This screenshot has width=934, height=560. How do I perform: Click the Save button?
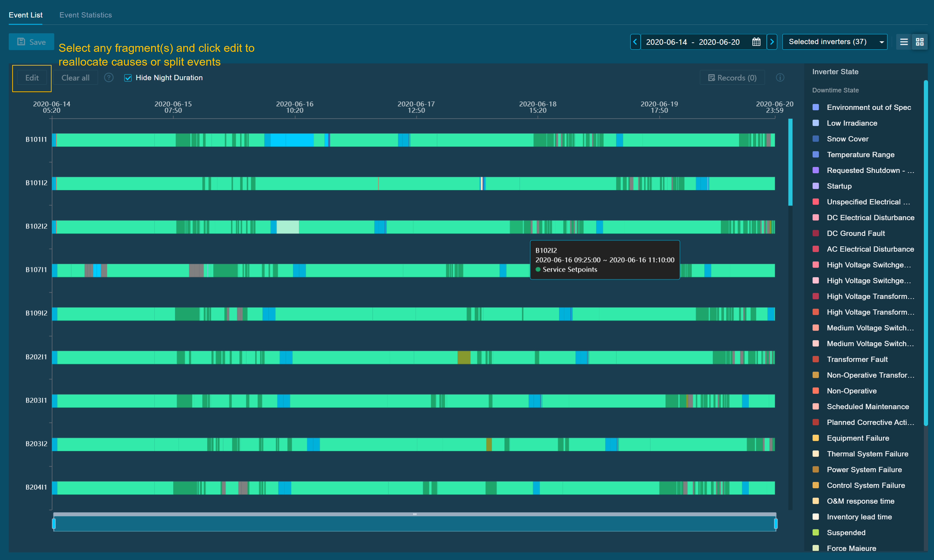point(31,42)
